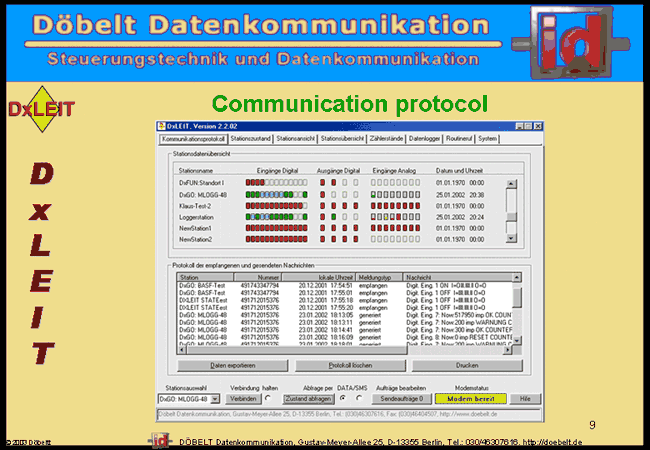Image resolution: width=650 pixels, height=450 pixels.
Task: Click the Modem bereit status indicator
Action: coord(471,399)
